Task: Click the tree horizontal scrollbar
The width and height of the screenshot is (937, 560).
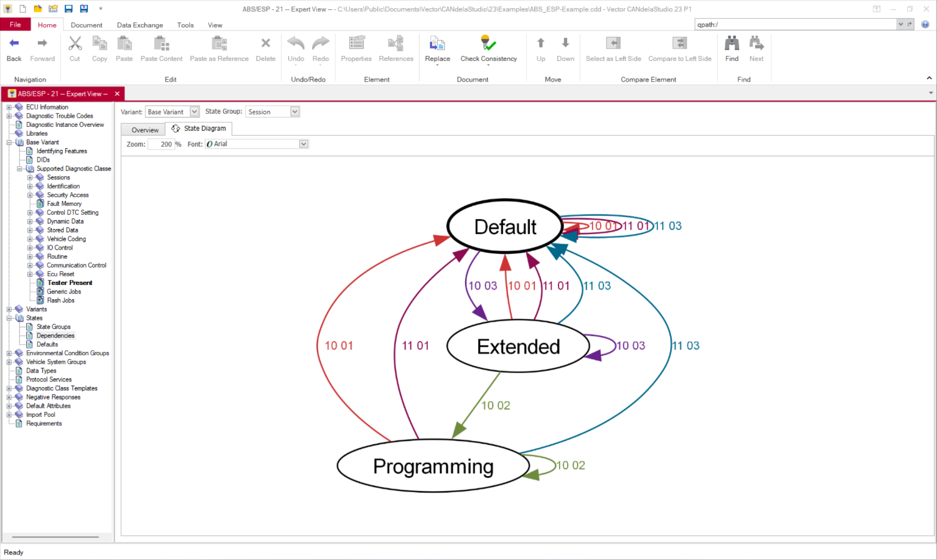Action: [x=55, y=537]
